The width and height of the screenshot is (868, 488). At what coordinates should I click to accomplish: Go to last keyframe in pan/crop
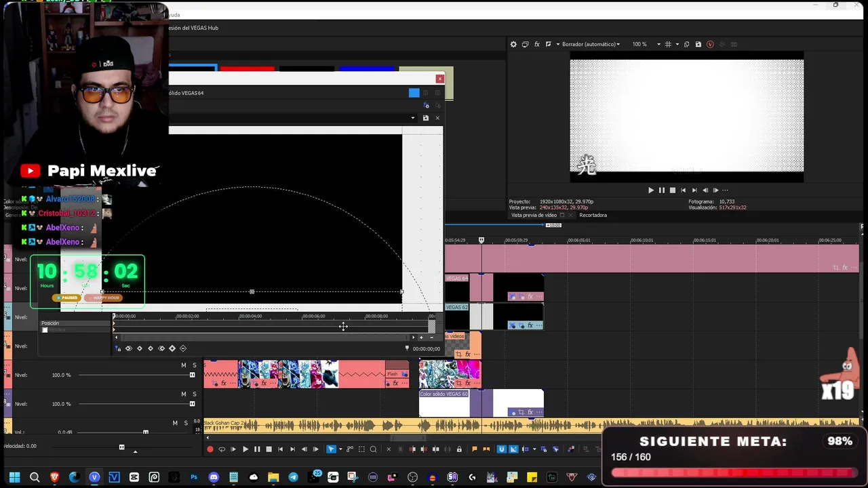[x=161, y=348]
